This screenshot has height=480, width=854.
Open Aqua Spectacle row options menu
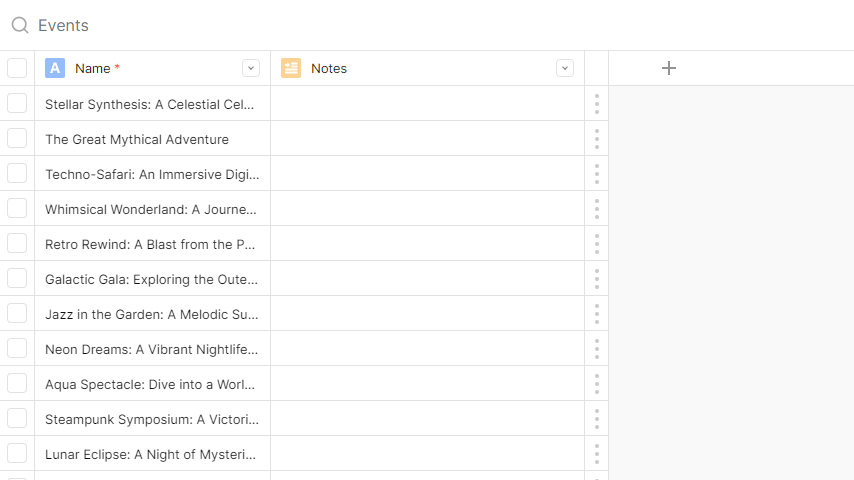click(597, 384)
